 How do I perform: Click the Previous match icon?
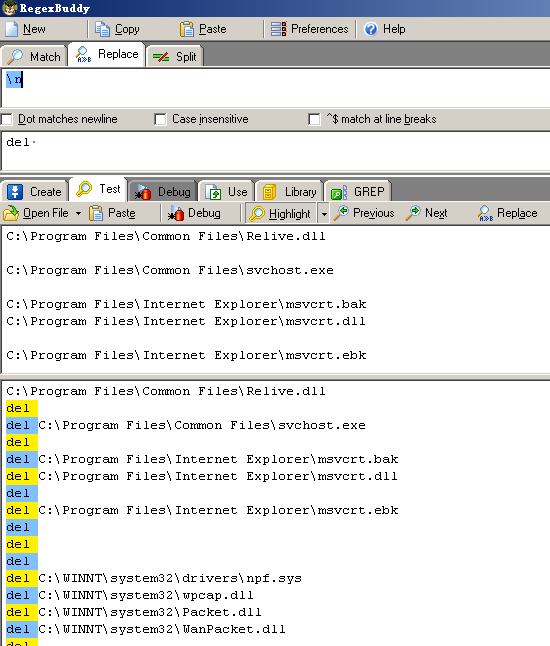[x=341, y=213]
